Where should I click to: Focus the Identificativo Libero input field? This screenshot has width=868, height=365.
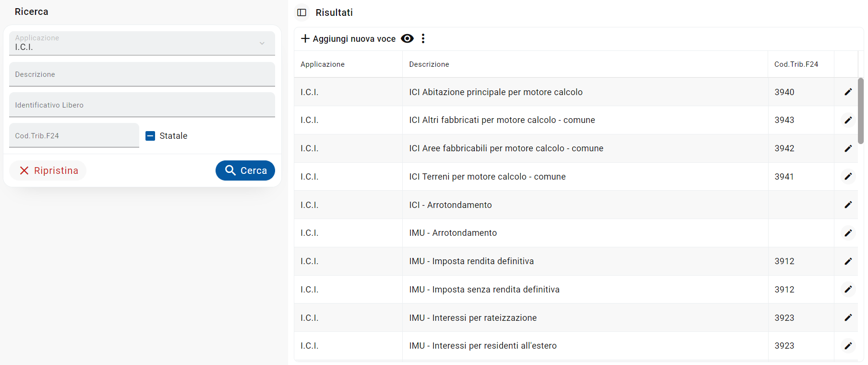point(142,105)
